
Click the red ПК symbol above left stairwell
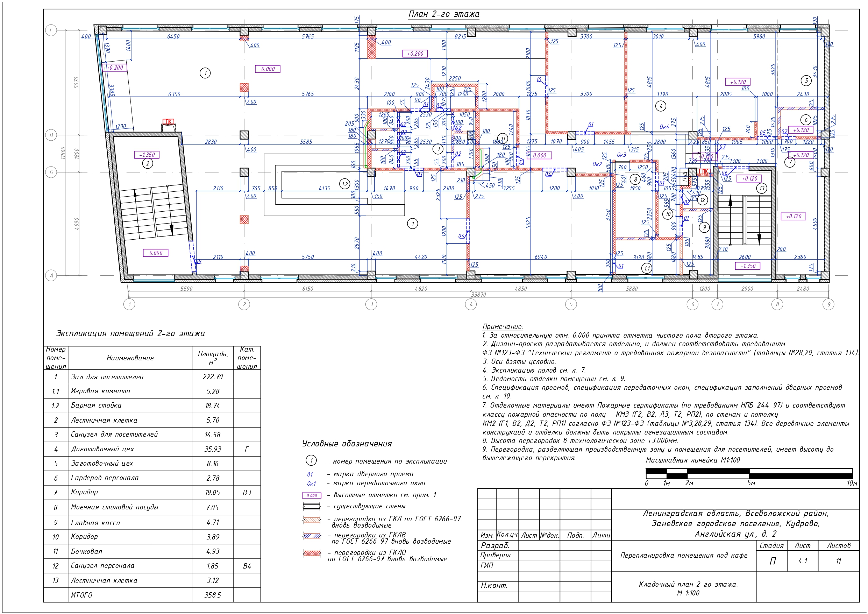pos(168,121)
